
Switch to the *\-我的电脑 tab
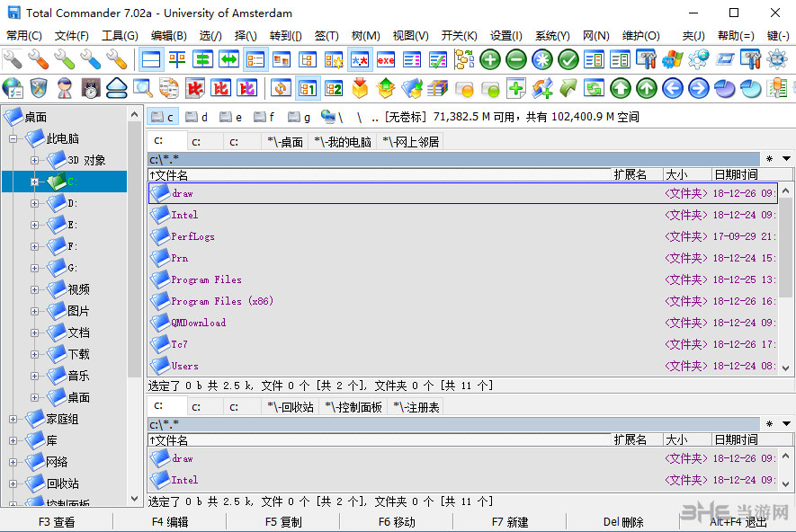[x=343, y=141]
